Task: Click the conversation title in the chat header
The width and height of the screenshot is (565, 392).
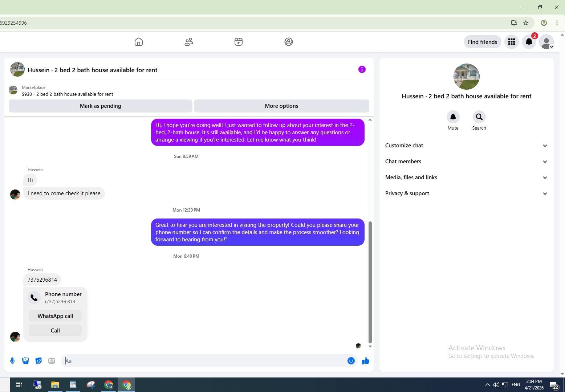Action: point(93,70)
